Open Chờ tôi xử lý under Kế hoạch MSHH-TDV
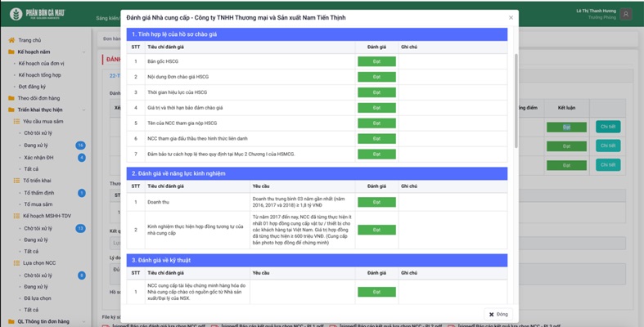 [x=38, y=229]
